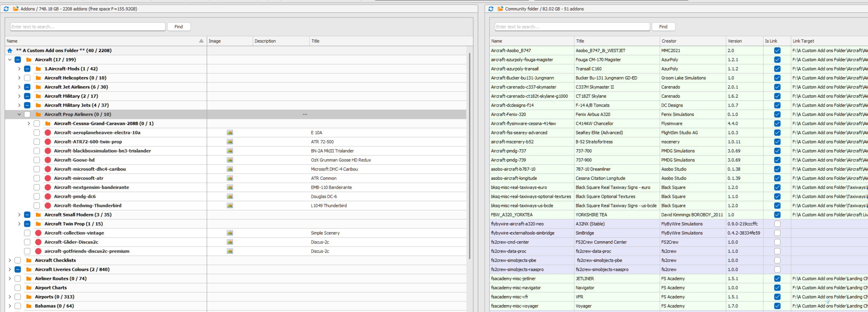The width and height of the screenshot is (868, 312).
Task: Toggle checkbox for Aircraft Military Jets folder
Action: [x=27, y=105]
